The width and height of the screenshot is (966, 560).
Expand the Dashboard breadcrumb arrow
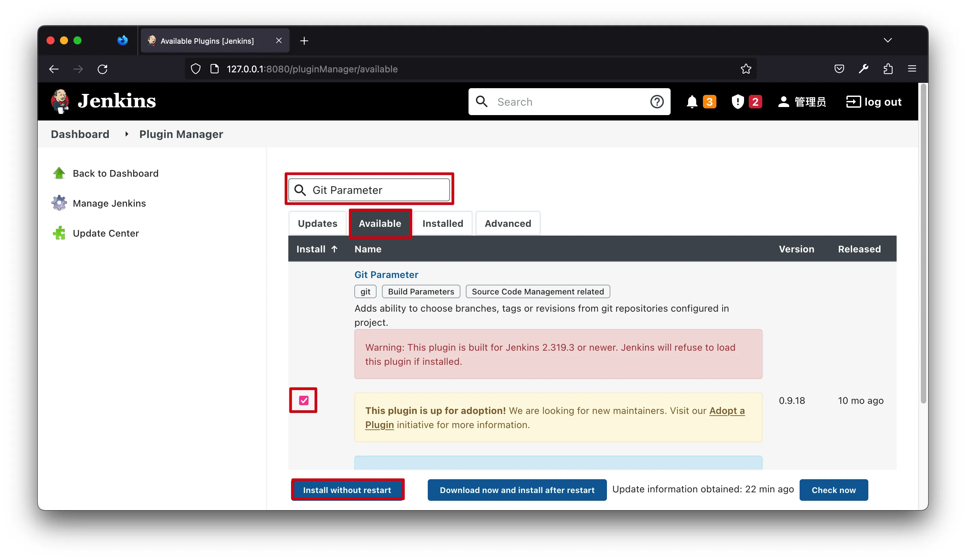[x=127, y=134]
